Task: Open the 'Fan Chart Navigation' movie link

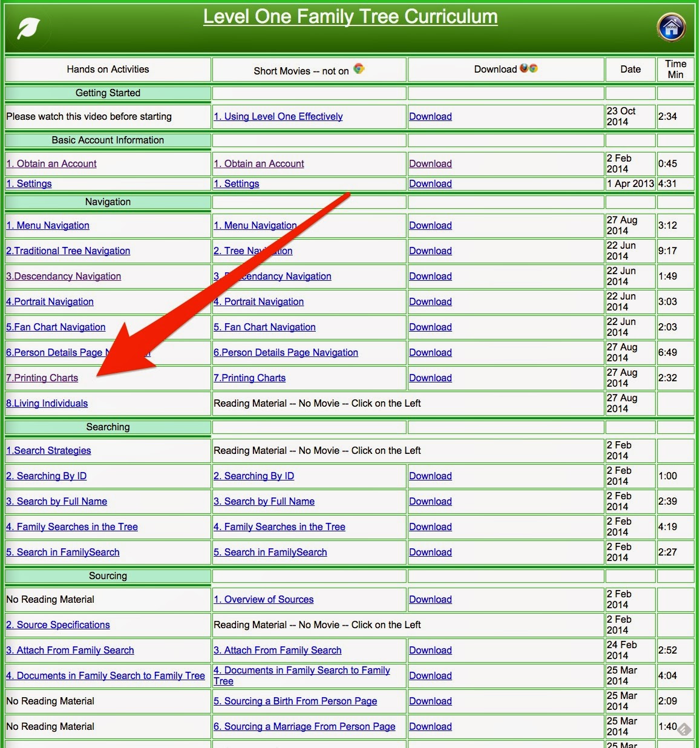Action: click(x=264, y=327)
